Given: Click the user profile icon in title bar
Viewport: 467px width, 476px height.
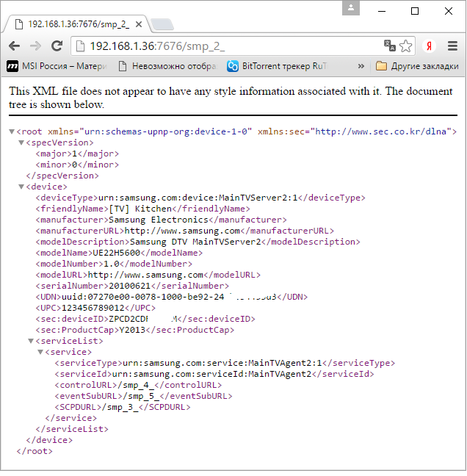Looking at the screenshot, I should [351, 8].
